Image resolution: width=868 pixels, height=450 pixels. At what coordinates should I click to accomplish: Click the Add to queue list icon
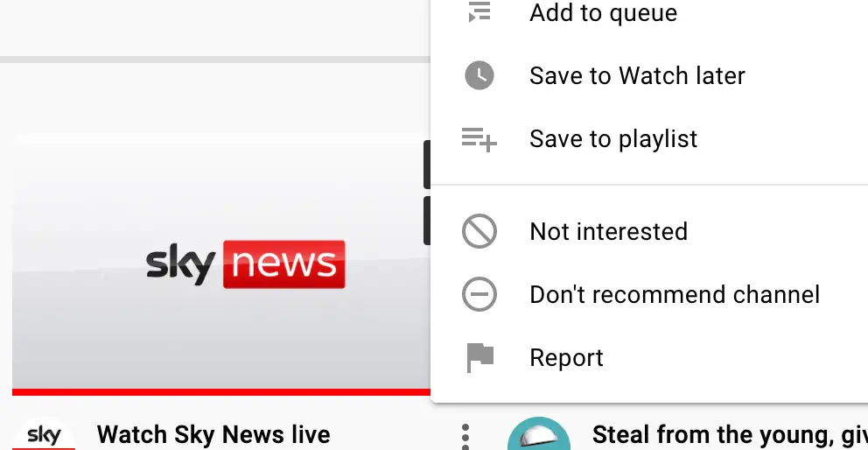(x=479, y=12)
